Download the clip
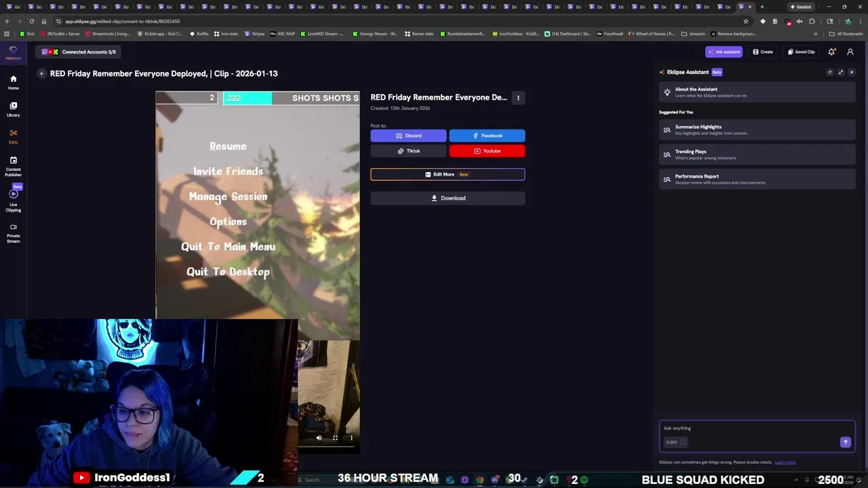 (x=448, y=198)
